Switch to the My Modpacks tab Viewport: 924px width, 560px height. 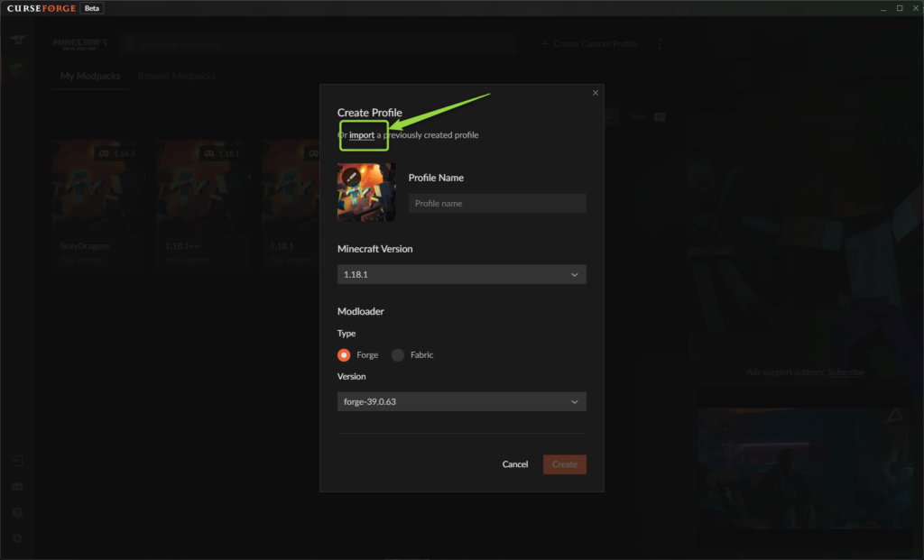point(90,76)
